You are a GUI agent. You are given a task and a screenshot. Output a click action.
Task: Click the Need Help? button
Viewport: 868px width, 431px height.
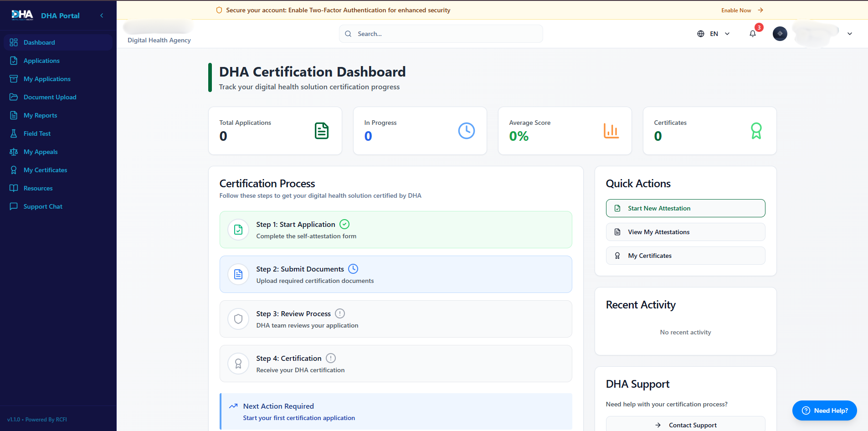(x=824, y=410)
